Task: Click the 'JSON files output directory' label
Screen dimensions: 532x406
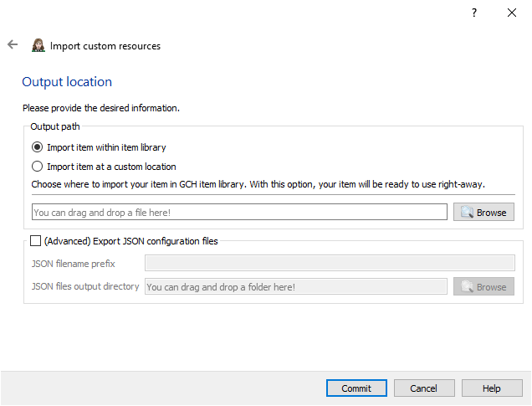Action: [85, 286]
